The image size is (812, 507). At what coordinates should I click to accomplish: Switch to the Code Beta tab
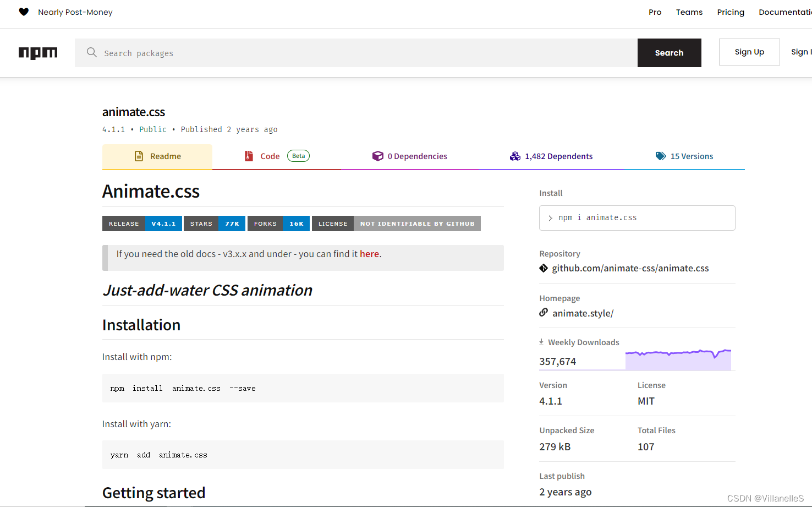pos(269,156)
